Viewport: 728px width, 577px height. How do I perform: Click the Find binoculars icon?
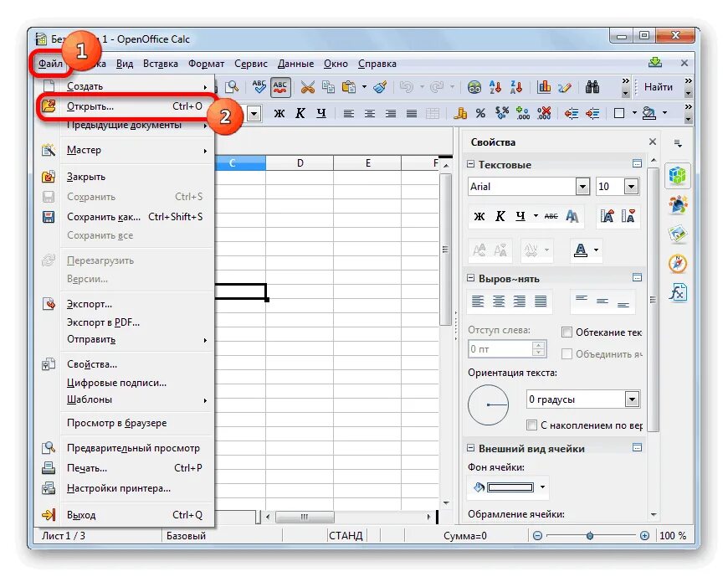tap(592, 87)
